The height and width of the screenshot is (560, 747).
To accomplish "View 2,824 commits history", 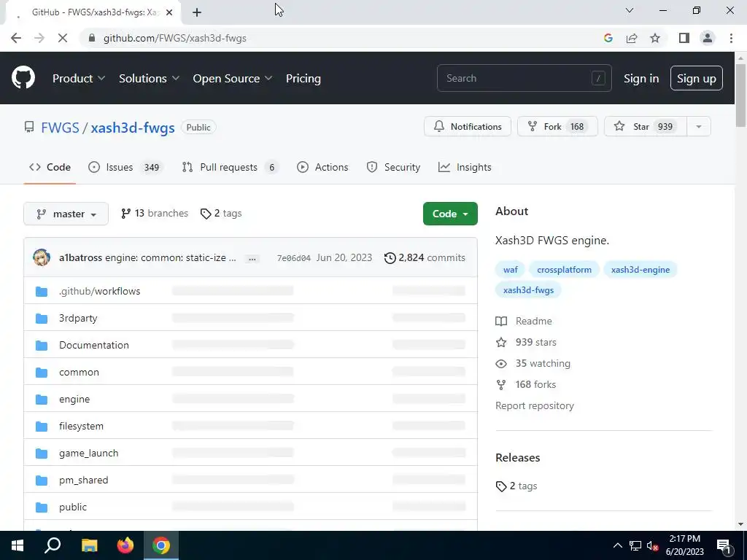I will [425, 257].
